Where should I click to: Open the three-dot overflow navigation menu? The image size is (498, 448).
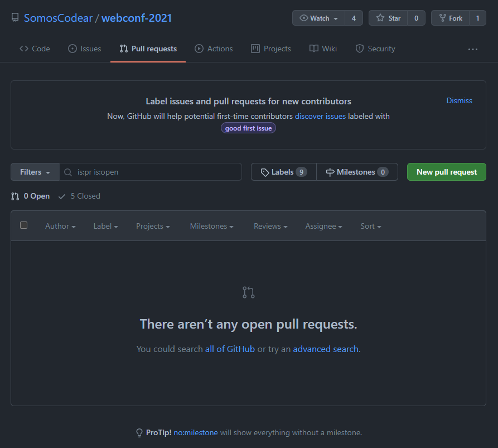[x=472, y=49]
